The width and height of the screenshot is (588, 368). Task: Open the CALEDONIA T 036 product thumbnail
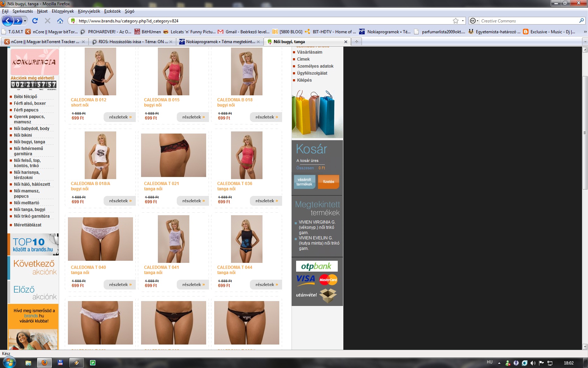(x=247, y=155)
